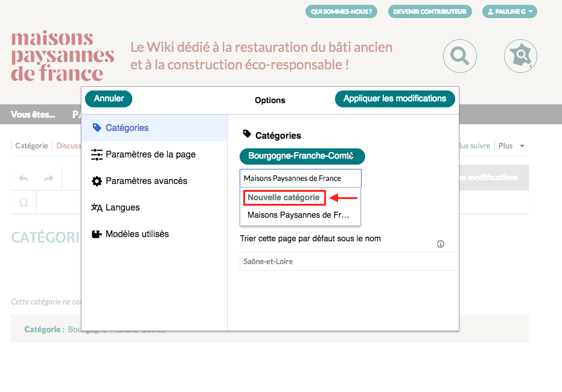The height and width of the screenshot is (392, 562).
Task: Open the Omega special characters tool
Action: [x=24, y=203]
